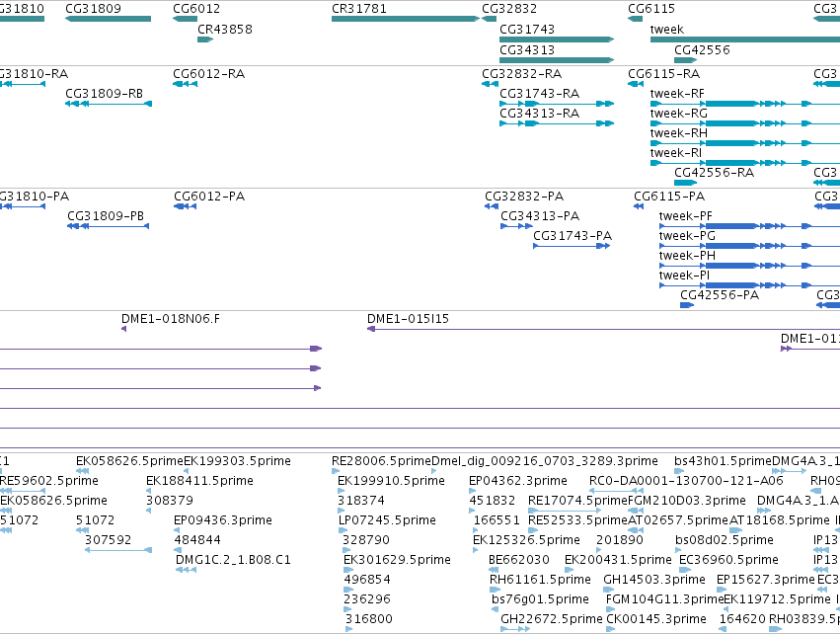The image size is (840, 634).
Task: Click the DMG1C.2_1.B08.C1 EST label
Action: click(x=233, y=560)
